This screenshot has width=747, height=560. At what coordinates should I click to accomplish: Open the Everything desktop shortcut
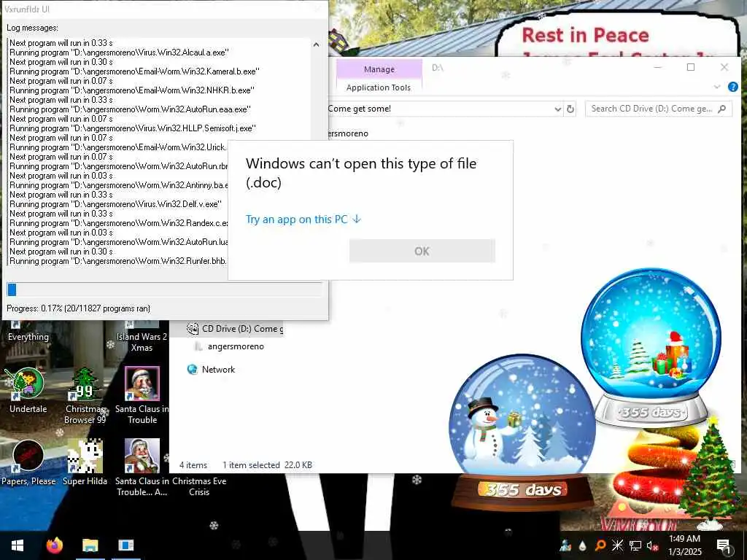point(28,331)
